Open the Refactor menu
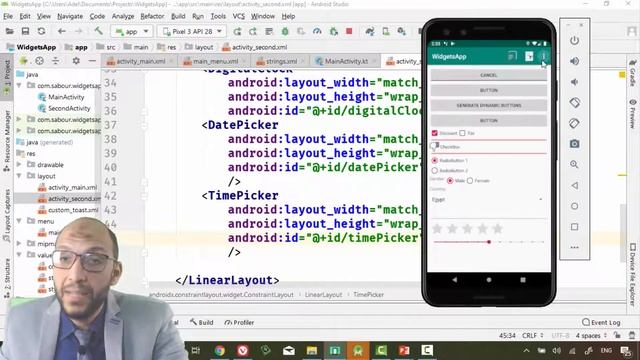The width and height of the screenshot is (640, 360). tap(152, 16)
